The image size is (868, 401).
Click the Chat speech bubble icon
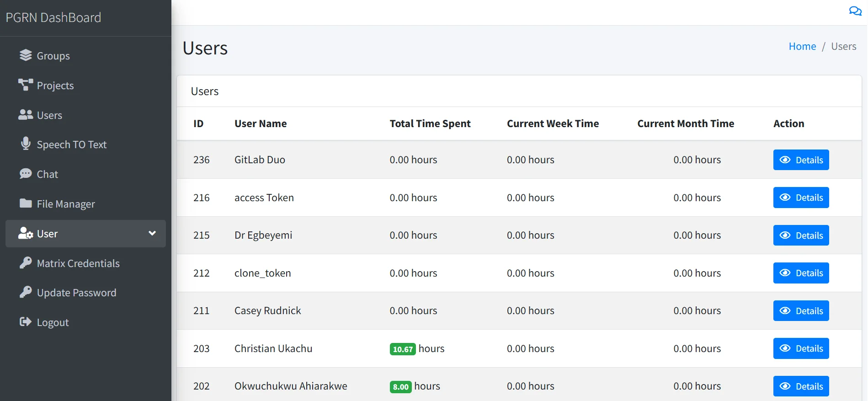pos(26,174)
